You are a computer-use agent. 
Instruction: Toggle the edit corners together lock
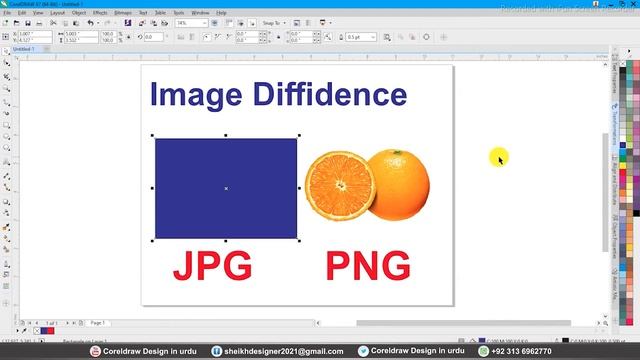(279, 37)
